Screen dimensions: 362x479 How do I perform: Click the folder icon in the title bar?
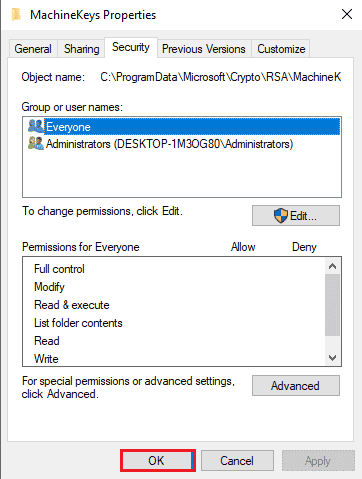click(x=16, y=15)
